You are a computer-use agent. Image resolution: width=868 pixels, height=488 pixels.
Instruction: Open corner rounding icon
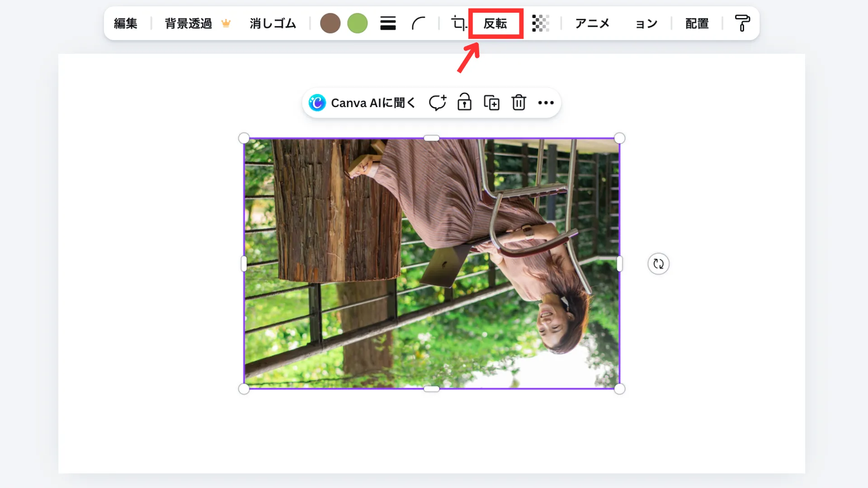(x=419, y=23)
